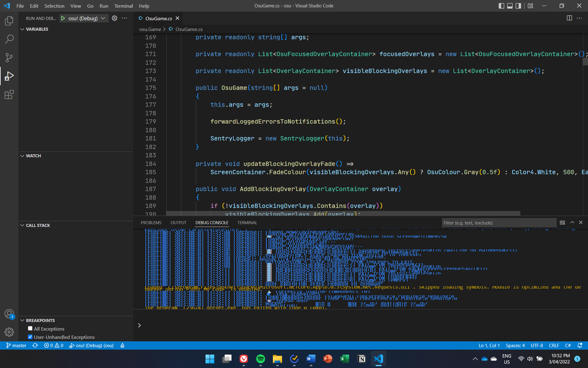Start debugging with the green play button
The image size is (588, 368).
pos(63,18)
